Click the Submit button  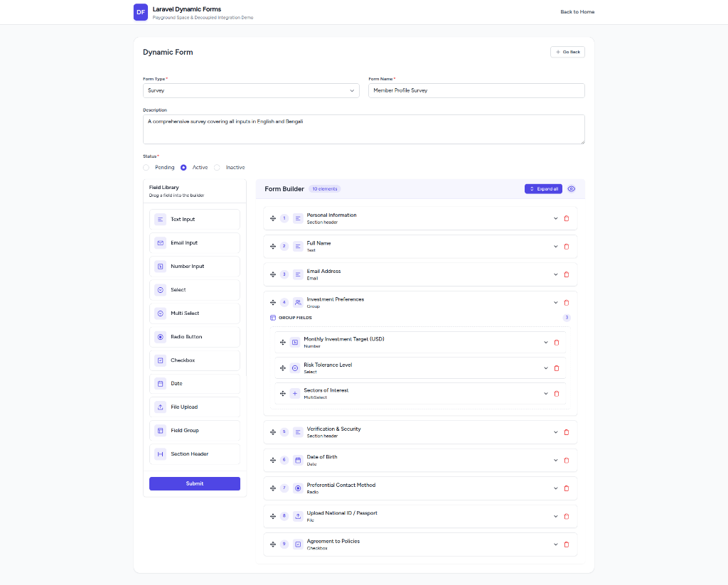coord(195,484)
